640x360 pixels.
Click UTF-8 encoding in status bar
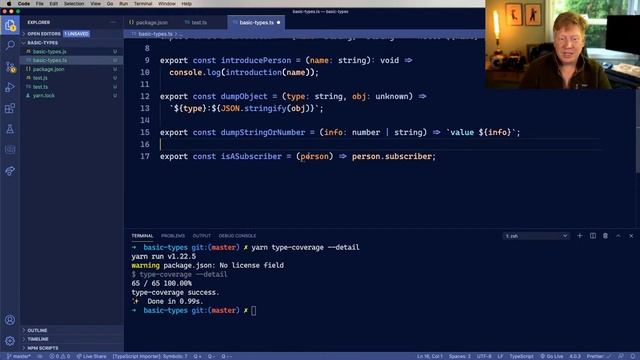(x=484, y=356)
